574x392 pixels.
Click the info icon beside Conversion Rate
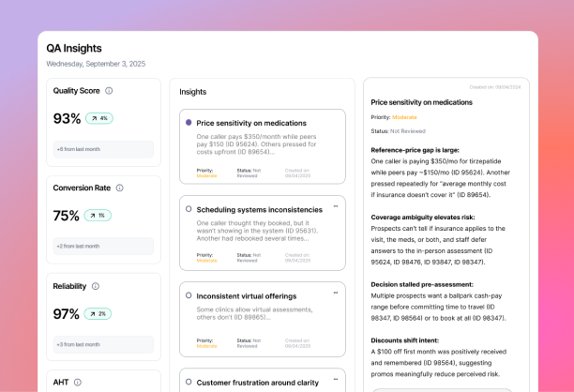(x=120, y=188)
